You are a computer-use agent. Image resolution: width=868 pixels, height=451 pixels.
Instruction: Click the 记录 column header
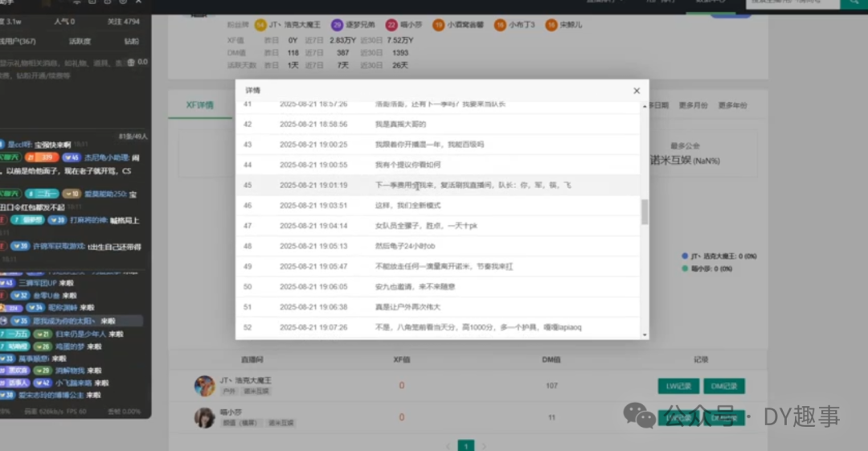click(701, 359)
